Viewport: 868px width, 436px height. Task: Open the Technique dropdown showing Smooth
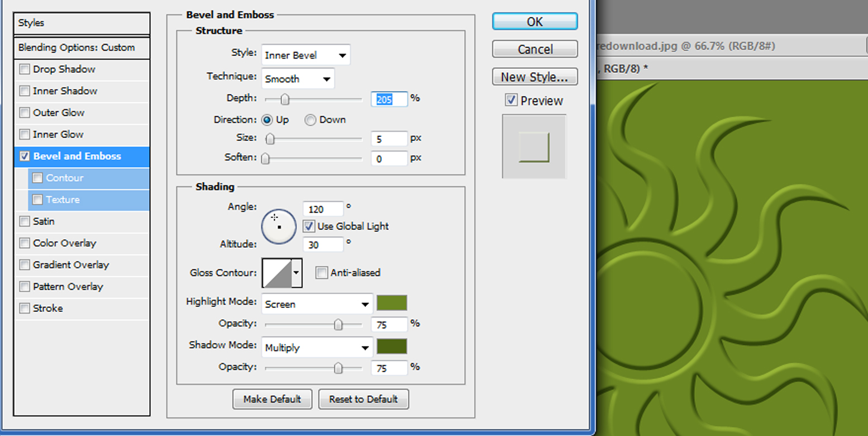tap(298, 79)
